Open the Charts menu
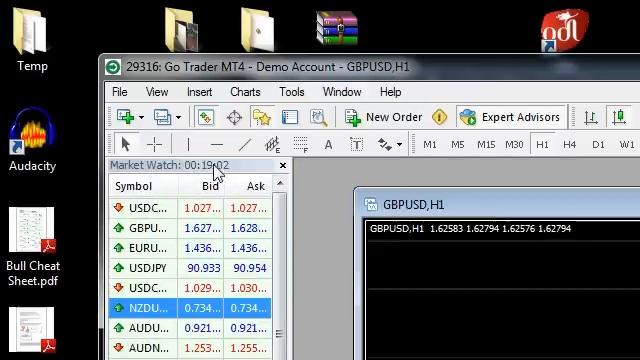The image size is (640, 360). click(245, 92)
